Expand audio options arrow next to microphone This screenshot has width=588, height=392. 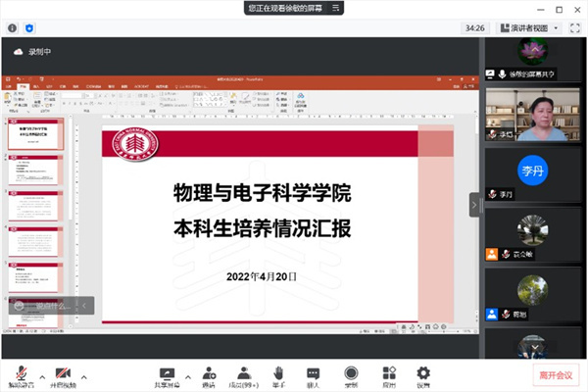pyautogui.click(x=41, y=376)
